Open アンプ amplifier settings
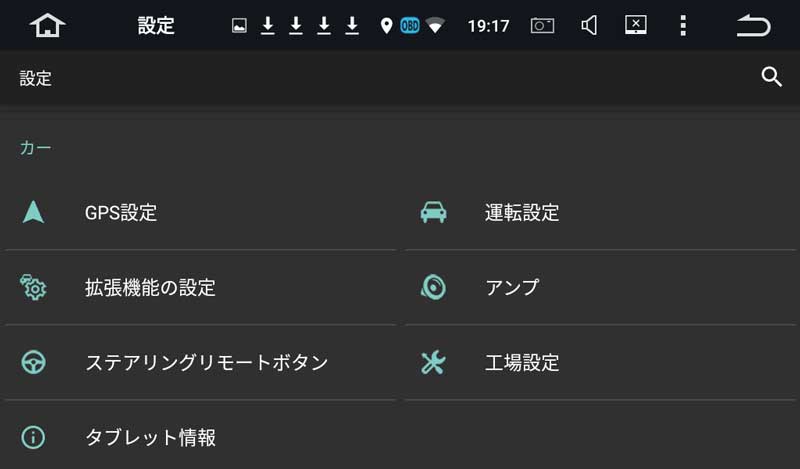This screenshot has height=469, width=800. pos(601,287)
